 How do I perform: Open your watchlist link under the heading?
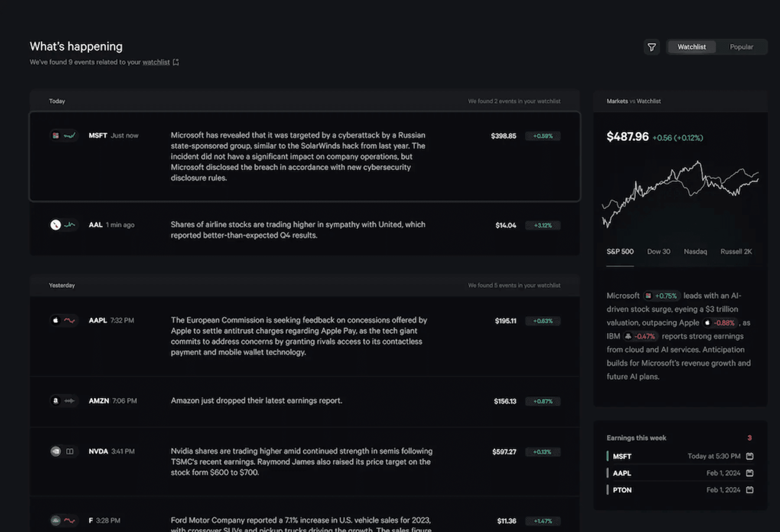tap(156, 62)
